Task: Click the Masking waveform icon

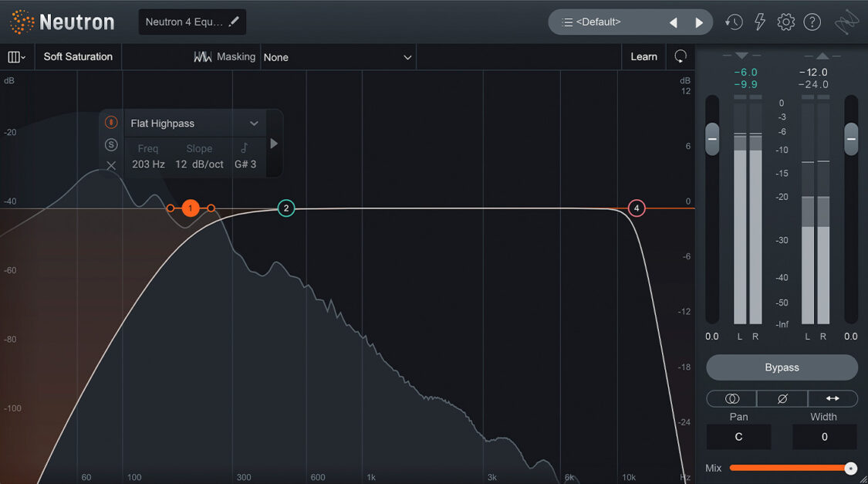Action: click(202, 56)
